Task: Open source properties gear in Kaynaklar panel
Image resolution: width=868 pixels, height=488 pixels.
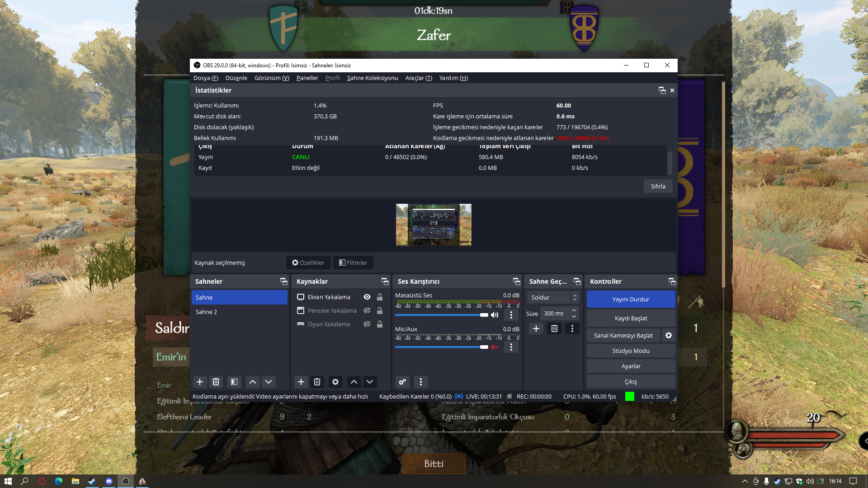Action: pyautogui.click(x=335, y=382)
